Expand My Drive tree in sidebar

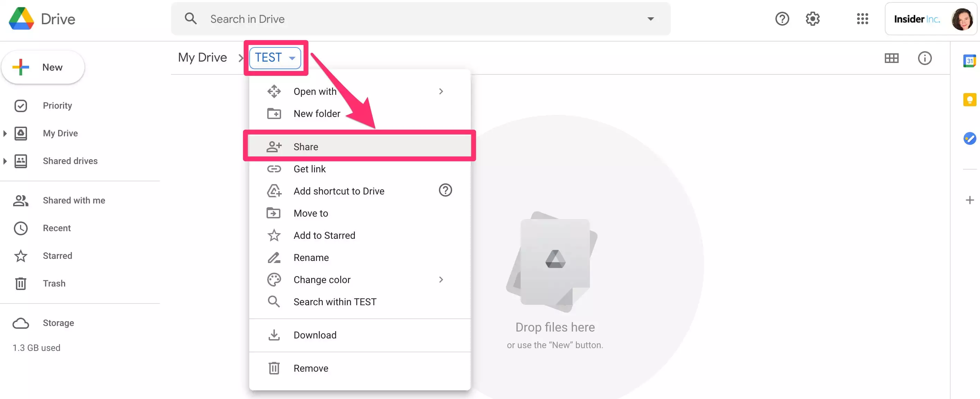pyautogui.click(x=5, y=134)
